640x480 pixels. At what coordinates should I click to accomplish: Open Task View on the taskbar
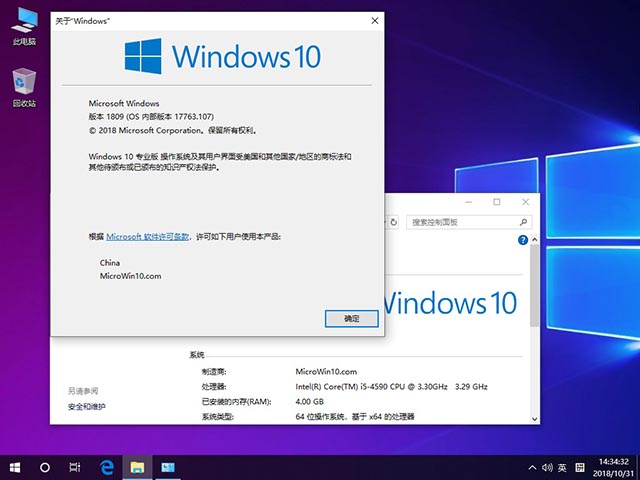point(75,467)
